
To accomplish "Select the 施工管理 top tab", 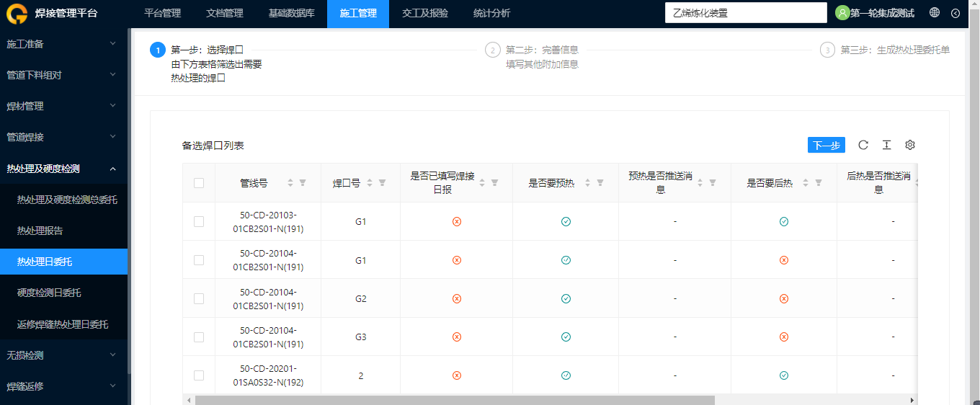I will 358,13.
